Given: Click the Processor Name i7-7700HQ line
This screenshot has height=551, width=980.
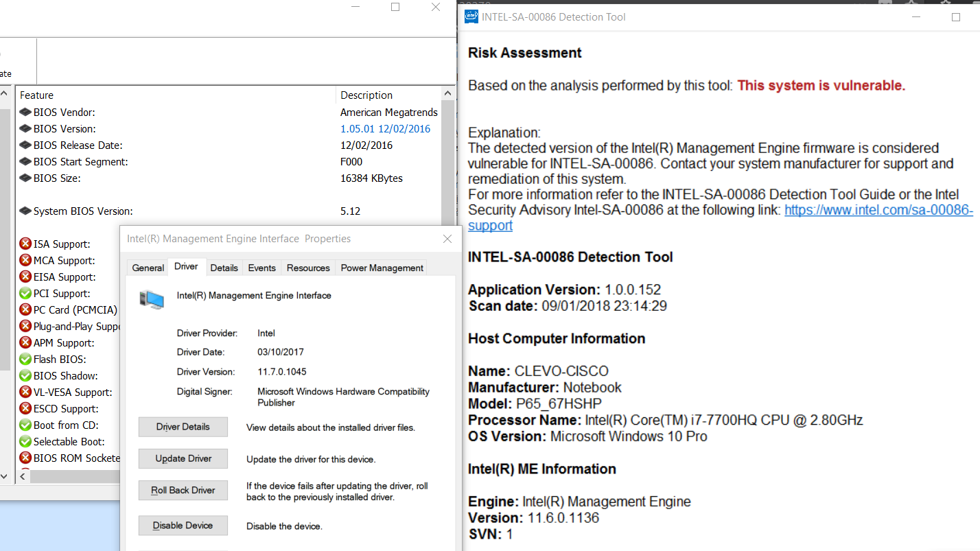Looking at the screenshot, I should 666,420.
